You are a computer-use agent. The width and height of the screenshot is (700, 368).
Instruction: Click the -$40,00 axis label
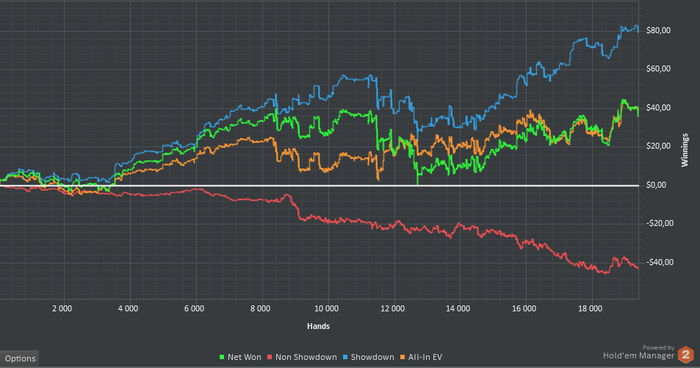[x=660, y=262]
